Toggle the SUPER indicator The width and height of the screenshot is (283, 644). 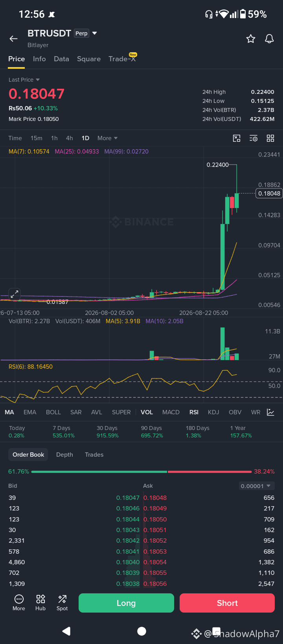click(121, 412)
